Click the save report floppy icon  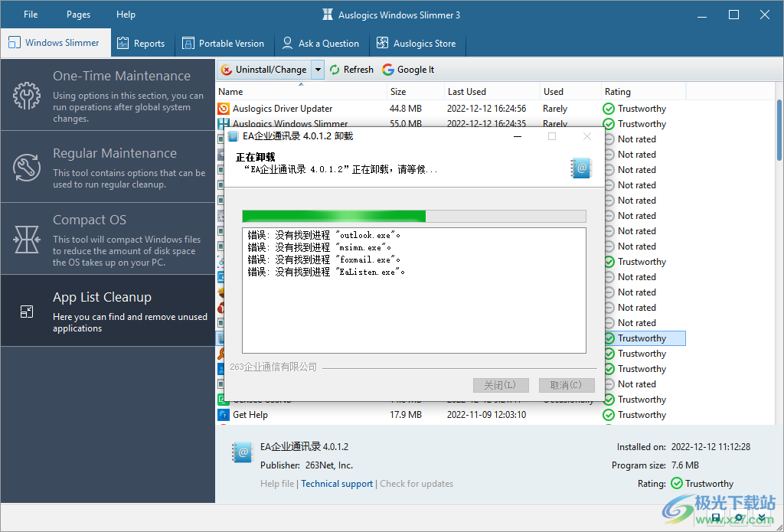(716, 517)
